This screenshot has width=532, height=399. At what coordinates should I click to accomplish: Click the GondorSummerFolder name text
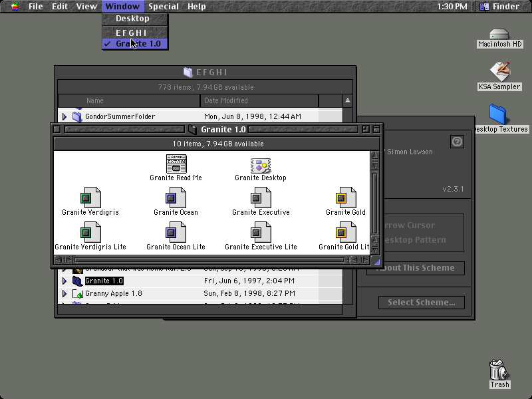[x=120, y=117]
